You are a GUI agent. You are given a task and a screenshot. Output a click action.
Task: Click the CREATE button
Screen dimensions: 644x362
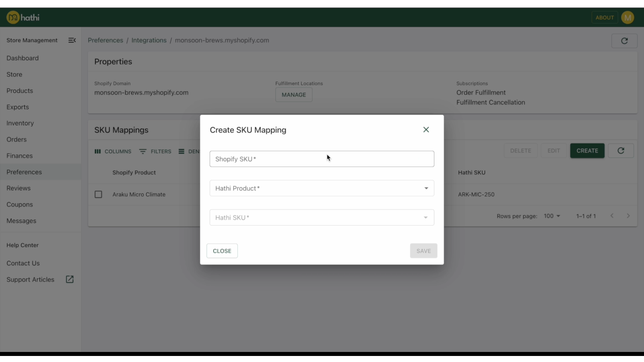click(x=587, y=150)
